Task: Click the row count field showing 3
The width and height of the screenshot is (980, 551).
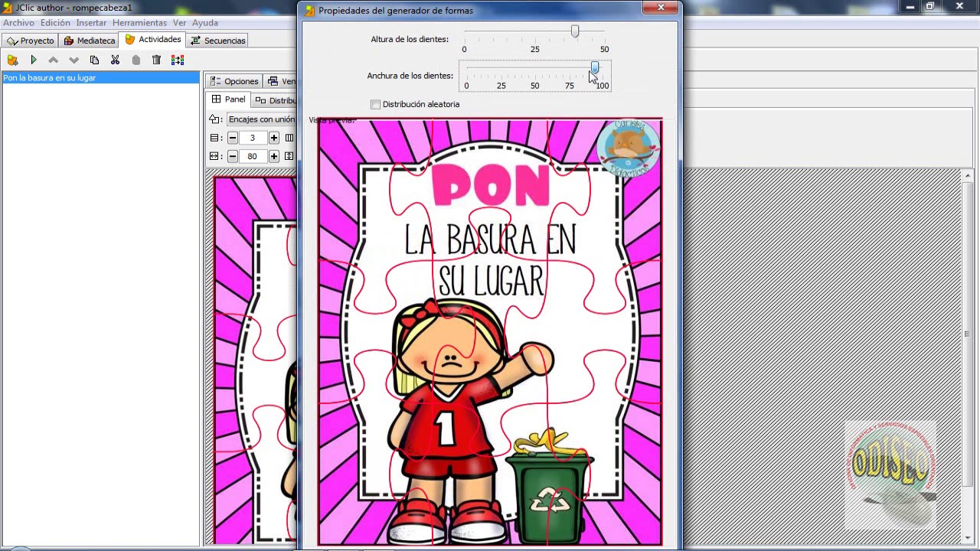Action: pyautogui.click(x=253, y=138)
